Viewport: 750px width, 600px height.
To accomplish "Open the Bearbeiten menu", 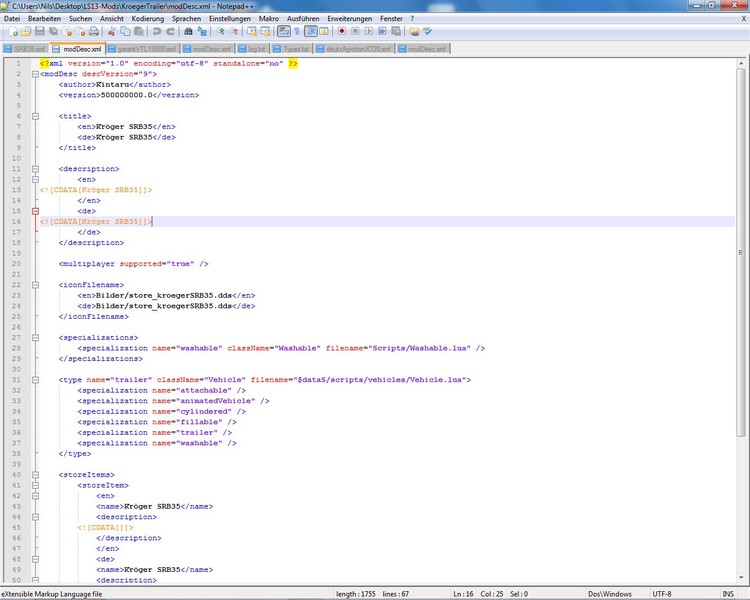I will 44,19.
